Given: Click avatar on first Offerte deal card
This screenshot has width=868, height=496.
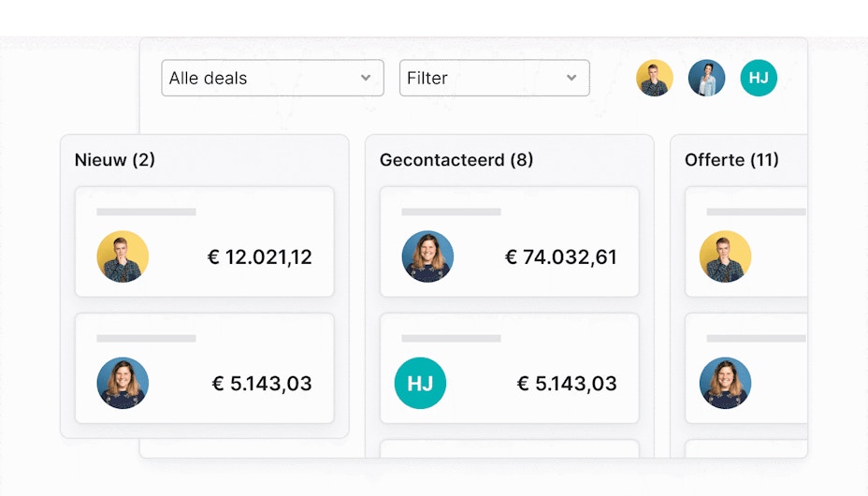Looking at the screenshot, I should pyautogui.click(x=725, y=256).
